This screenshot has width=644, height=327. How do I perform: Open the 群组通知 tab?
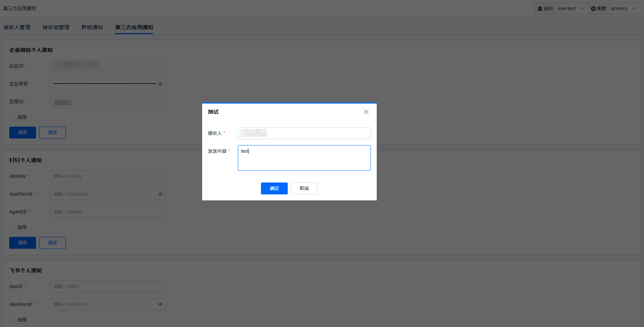92,27
